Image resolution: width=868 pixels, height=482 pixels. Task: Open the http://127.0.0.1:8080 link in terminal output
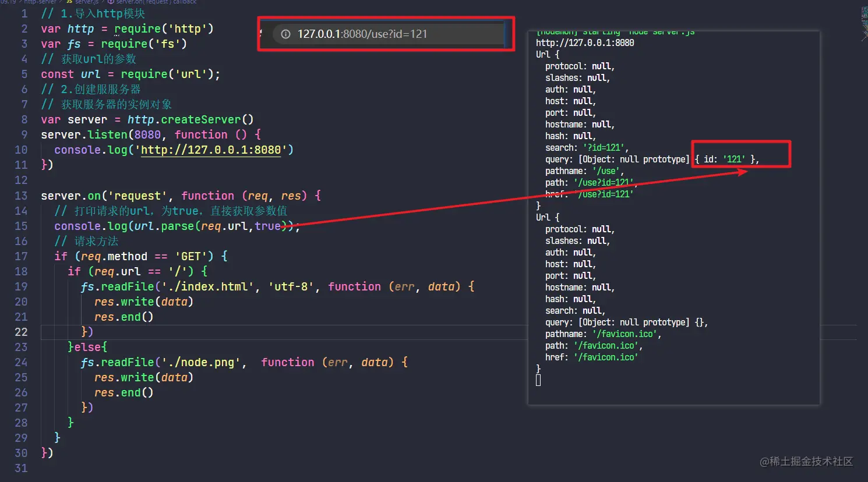point(585,43)
